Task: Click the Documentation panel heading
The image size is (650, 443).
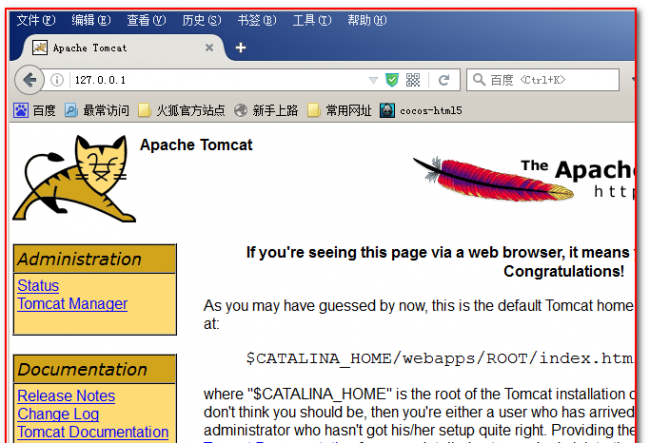Action: click(95, 369)
